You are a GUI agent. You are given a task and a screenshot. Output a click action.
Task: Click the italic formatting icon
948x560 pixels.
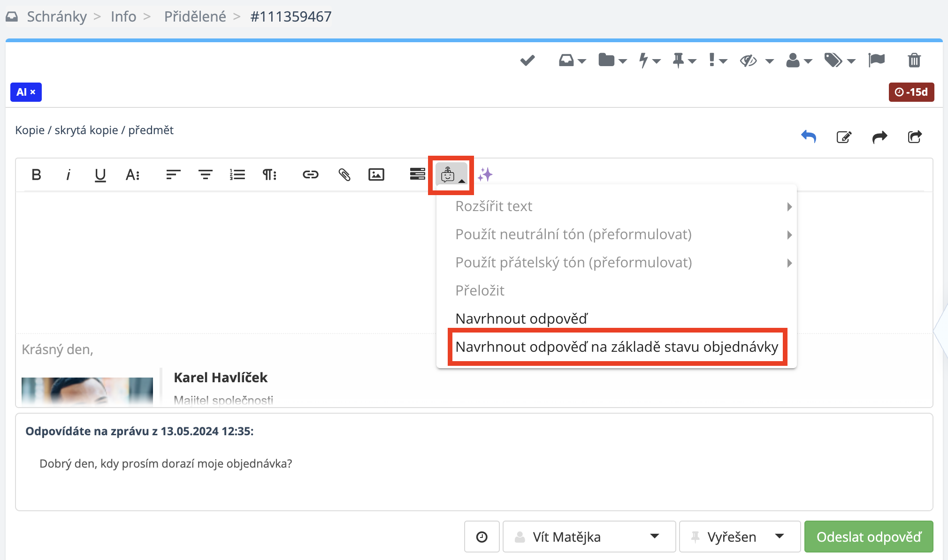coord(69,175)
